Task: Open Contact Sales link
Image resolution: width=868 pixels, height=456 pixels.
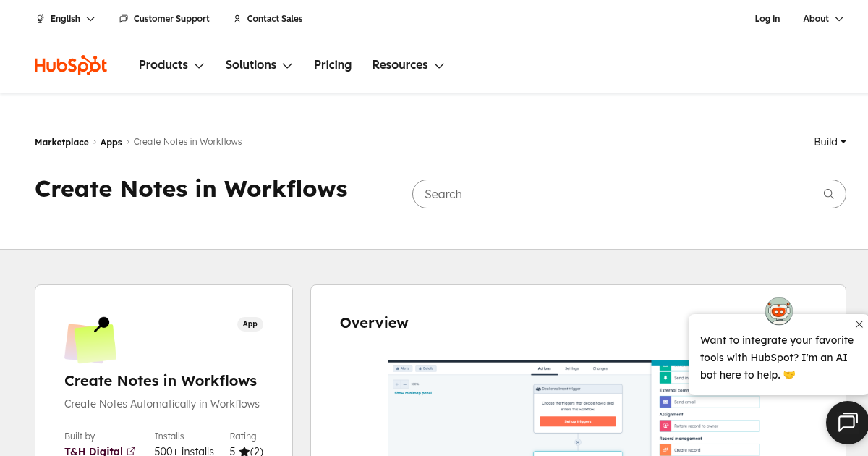Action: [268, 19]
